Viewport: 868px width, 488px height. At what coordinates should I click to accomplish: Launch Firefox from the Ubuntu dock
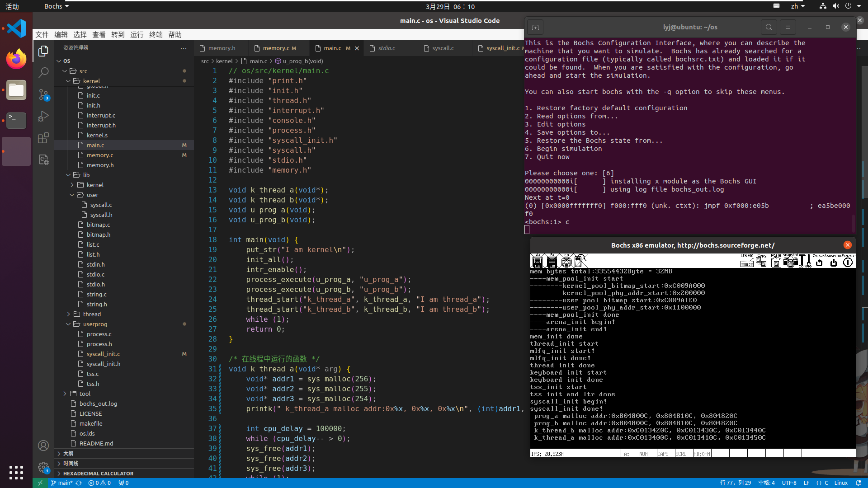[16, 59]
